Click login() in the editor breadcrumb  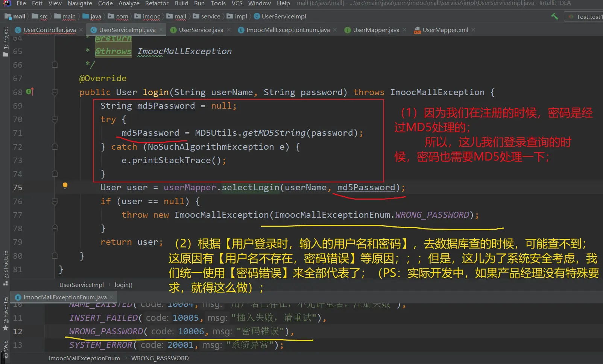pyautogui.click(x=123, y=285)
